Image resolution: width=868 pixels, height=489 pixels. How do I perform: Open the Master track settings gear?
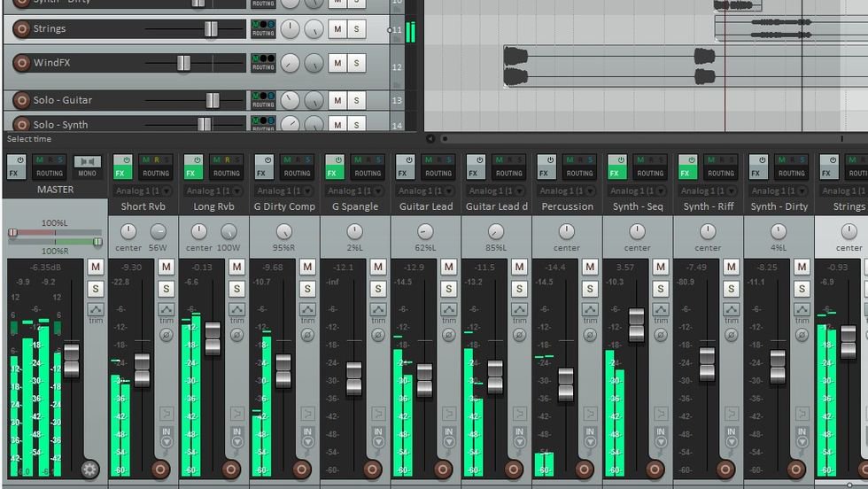(89, 470)
